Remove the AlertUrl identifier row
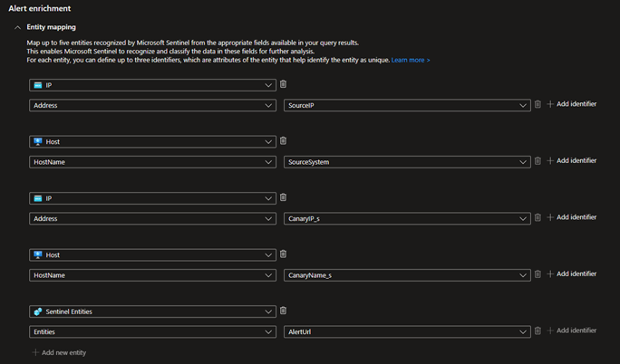Screen dimensions: 620x364 (x=538, y=330)
